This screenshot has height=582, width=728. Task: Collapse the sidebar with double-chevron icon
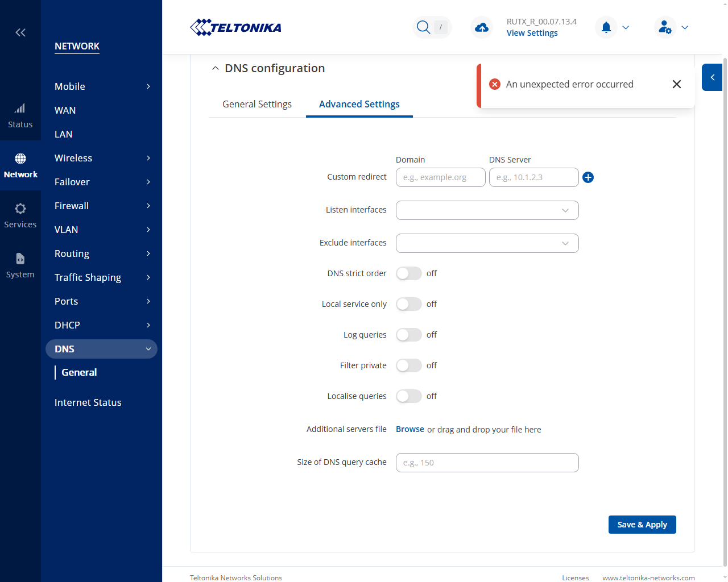pyautogui.click(x=20, y=32)
